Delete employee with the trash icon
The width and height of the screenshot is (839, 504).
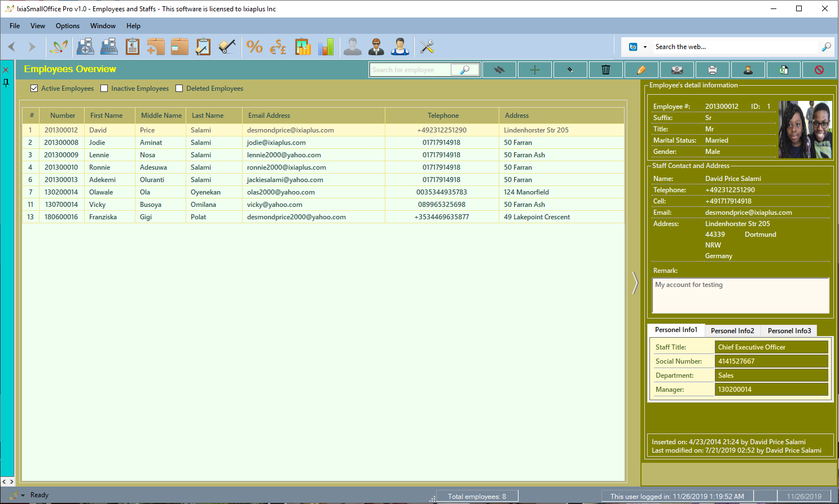[x=605, y=70]
